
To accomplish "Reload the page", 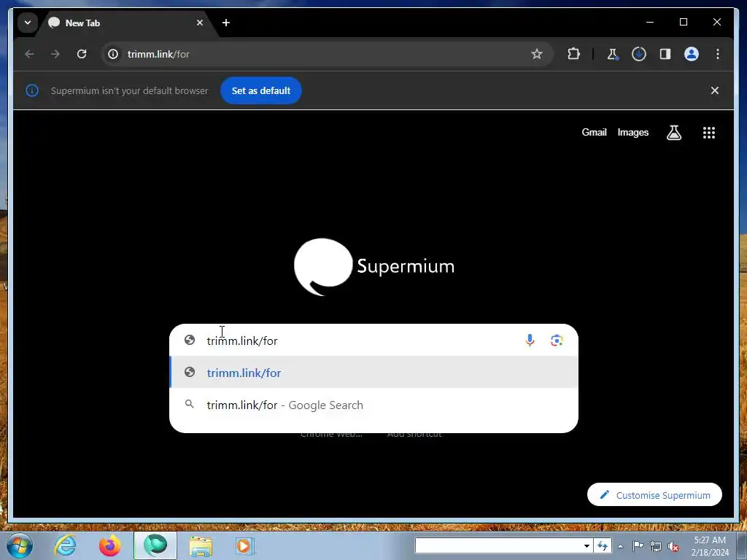I will pos(82,54).
